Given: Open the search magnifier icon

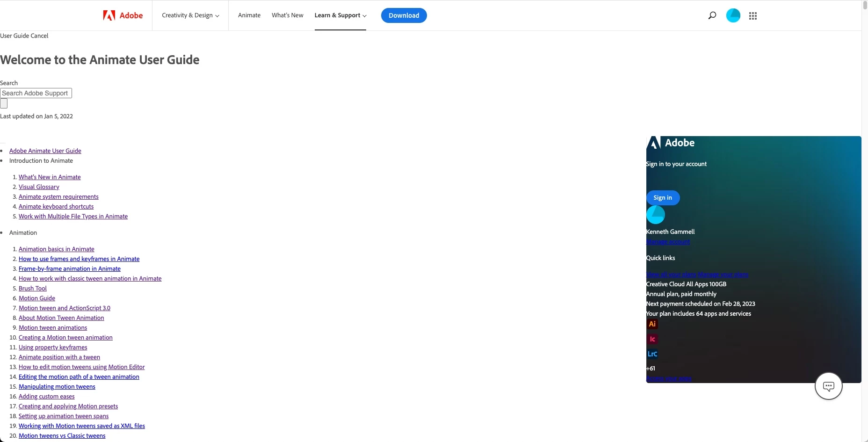Looking at the screenshot, I should [712, 15].
